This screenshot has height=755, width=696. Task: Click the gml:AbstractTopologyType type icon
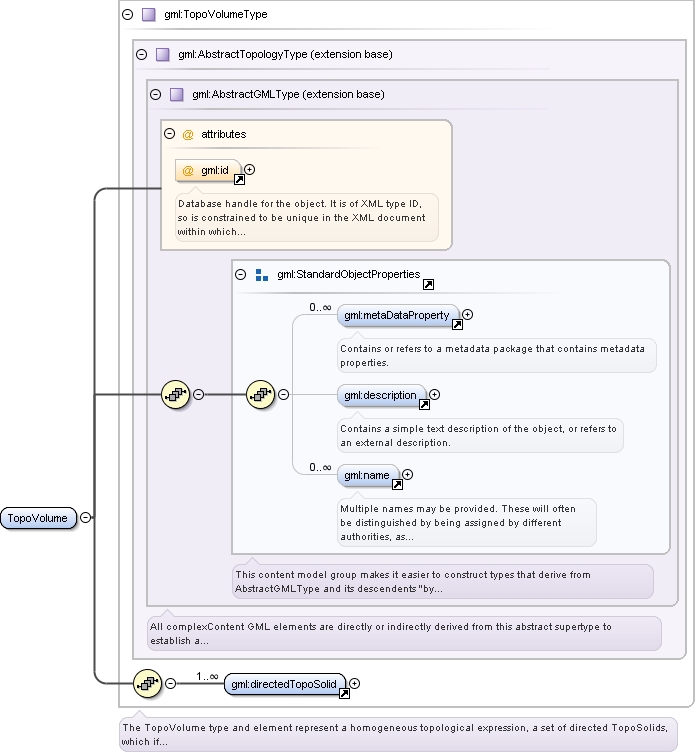(163, 54)
